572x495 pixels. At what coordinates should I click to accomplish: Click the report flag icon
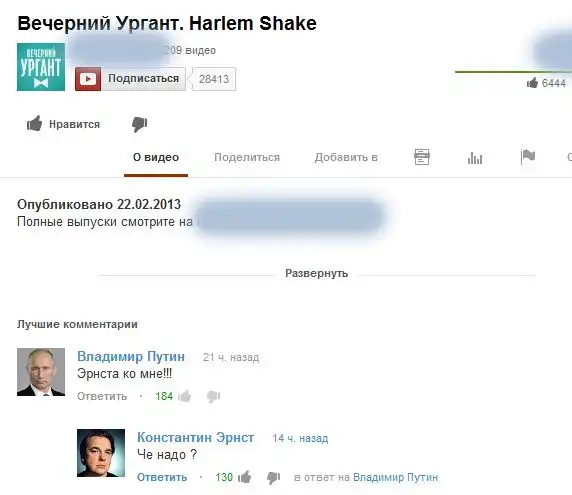pos(528,157)
